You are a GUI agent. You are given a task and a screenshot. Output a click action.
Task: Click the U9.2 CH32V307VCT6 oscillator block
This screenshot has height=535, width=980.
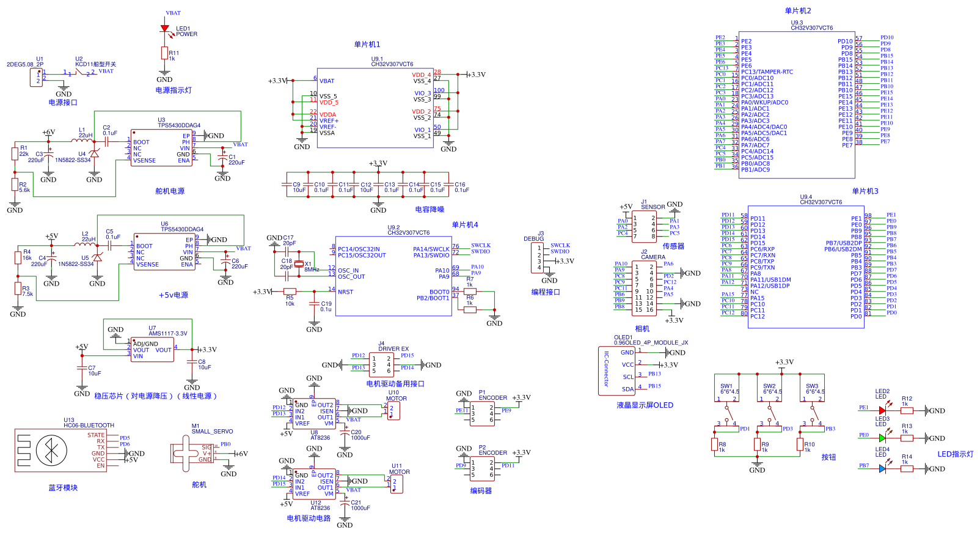point(393,276)
